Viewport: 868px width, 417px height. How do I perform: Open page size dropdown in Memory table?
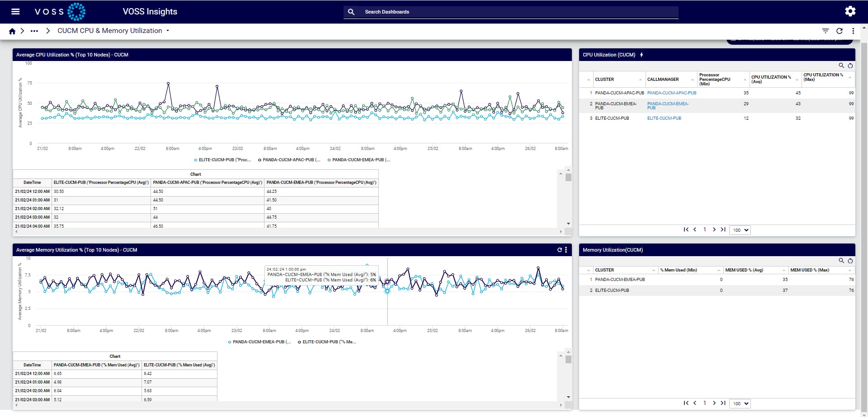(x=740, y=403)
